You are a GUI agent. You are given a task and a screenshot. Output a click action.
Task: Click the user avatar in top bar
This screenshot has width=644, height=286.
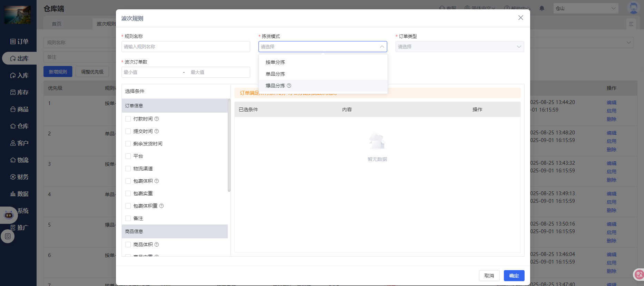pos(633,8)
